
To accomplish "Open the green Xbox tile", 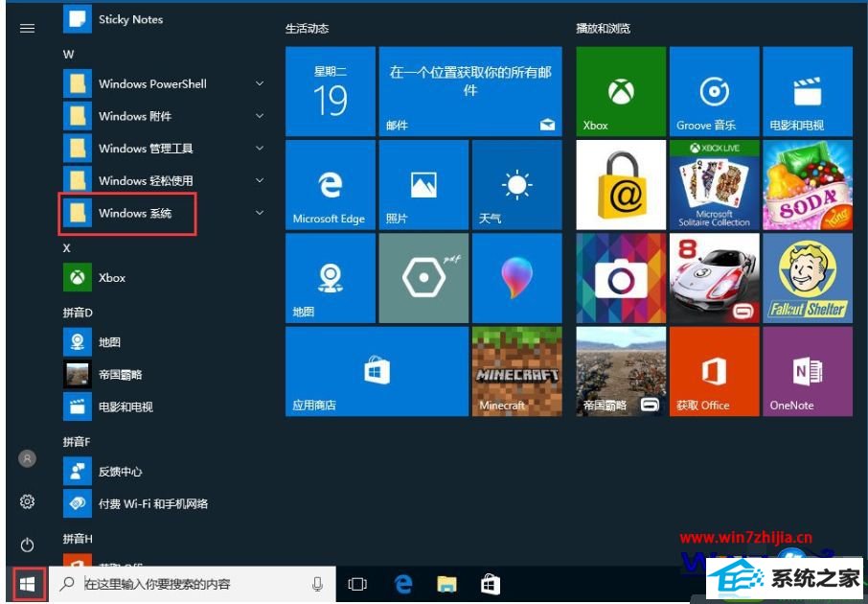I will 621,91.
